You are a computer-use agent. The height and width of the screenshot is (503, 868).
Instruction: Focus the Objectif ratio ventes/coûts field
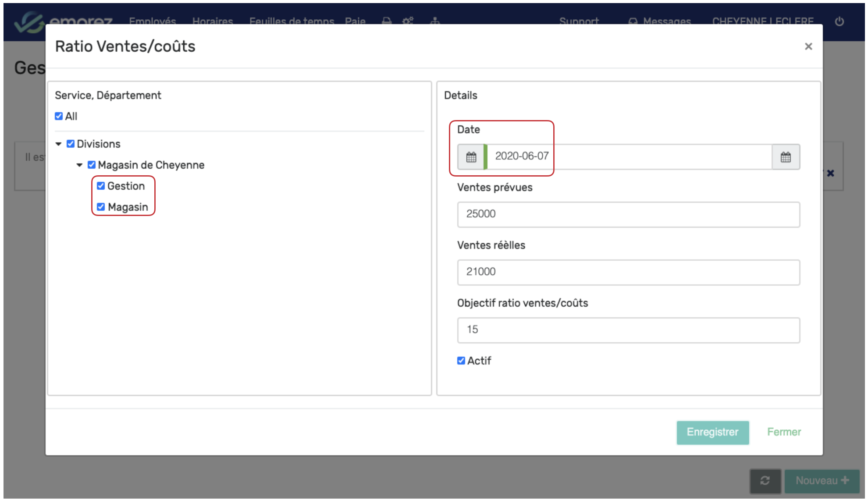pyautogui.click(x=628, y=330)
